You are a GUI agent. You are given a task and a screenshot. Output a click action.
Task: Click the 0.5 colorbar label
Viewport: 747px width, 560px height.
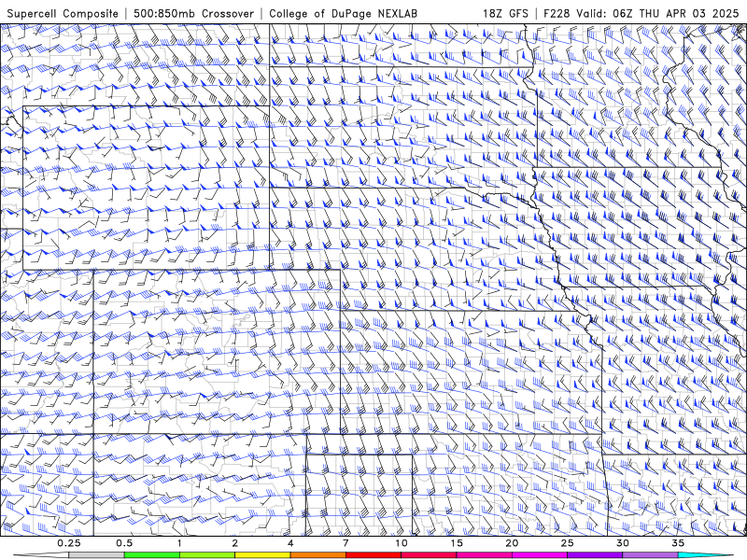pos(124,543)
